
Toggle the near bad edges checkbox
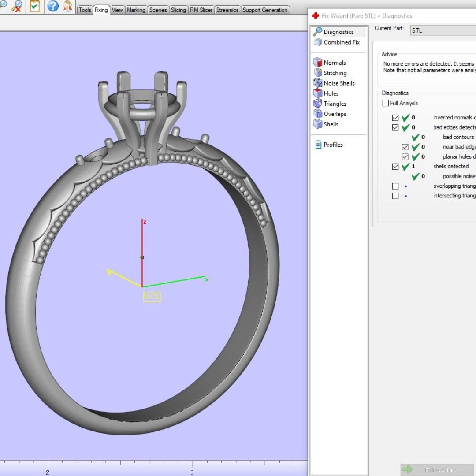tap(405, 147)
